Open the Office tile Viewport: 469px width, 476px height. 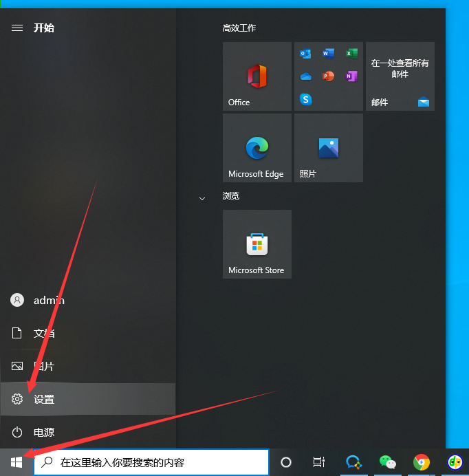pos(257,76)
